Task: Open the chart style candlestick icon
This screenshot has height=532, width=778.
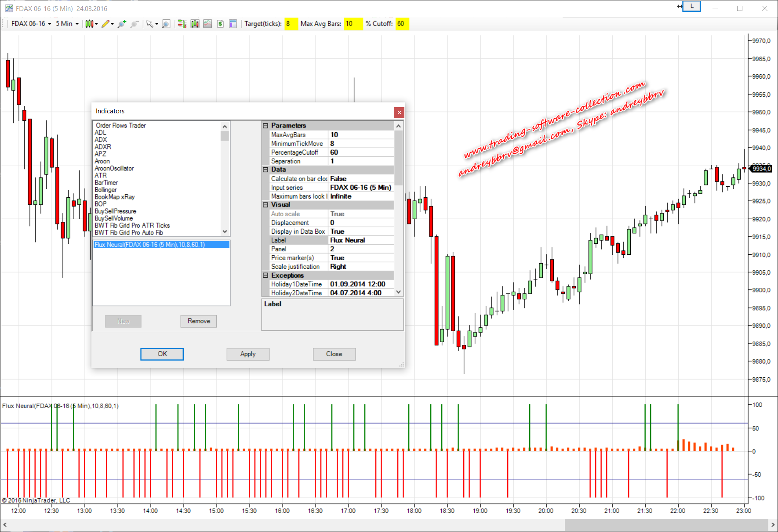Action: [90, 24]
